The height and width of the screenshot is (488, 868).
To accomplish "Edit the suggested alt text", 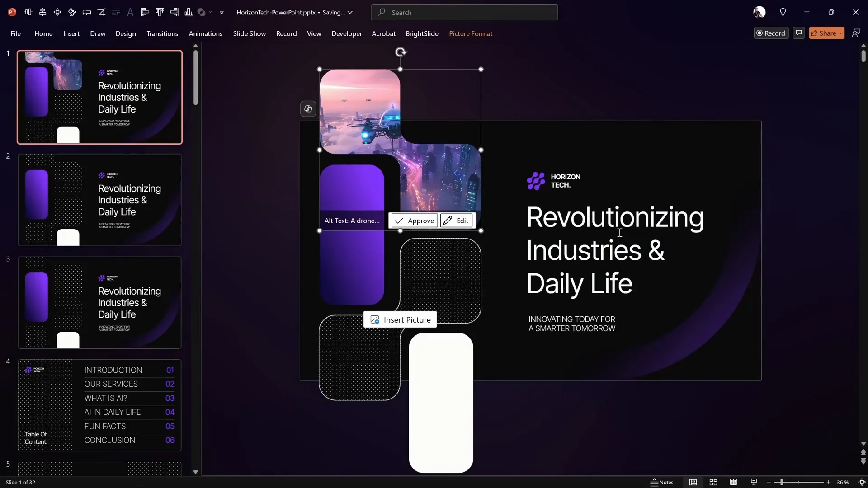I will (456, 221).
